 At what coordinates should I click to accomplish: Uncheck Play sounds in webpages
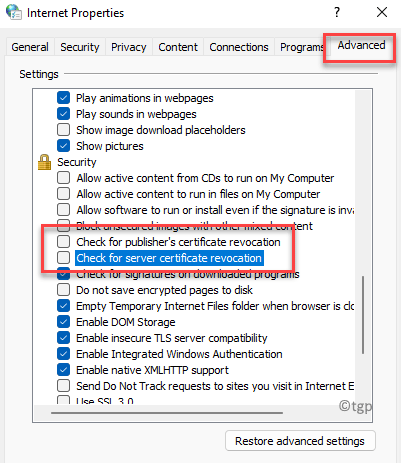[x=63, y=114]
